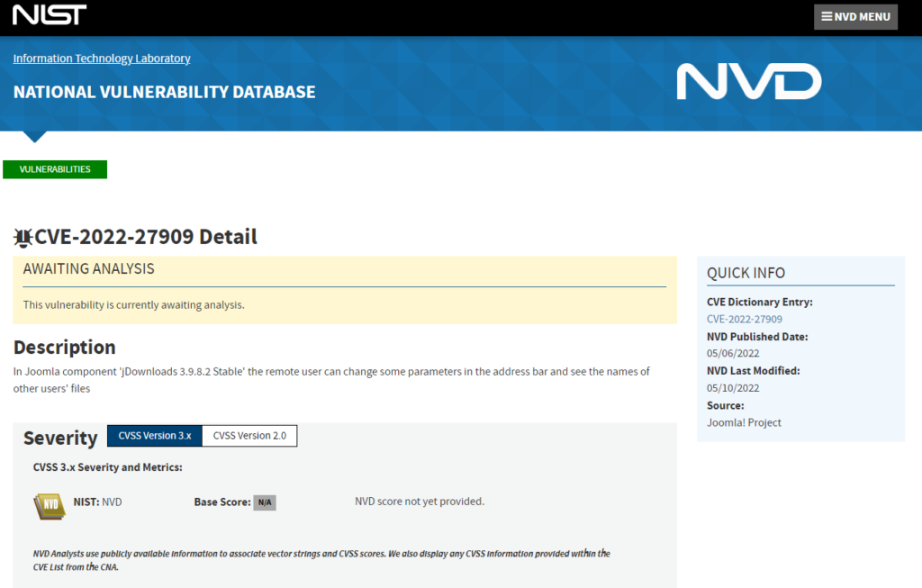Click the 'NVD score not yet provided' text

pyautogui.click(x=420, y=502)
